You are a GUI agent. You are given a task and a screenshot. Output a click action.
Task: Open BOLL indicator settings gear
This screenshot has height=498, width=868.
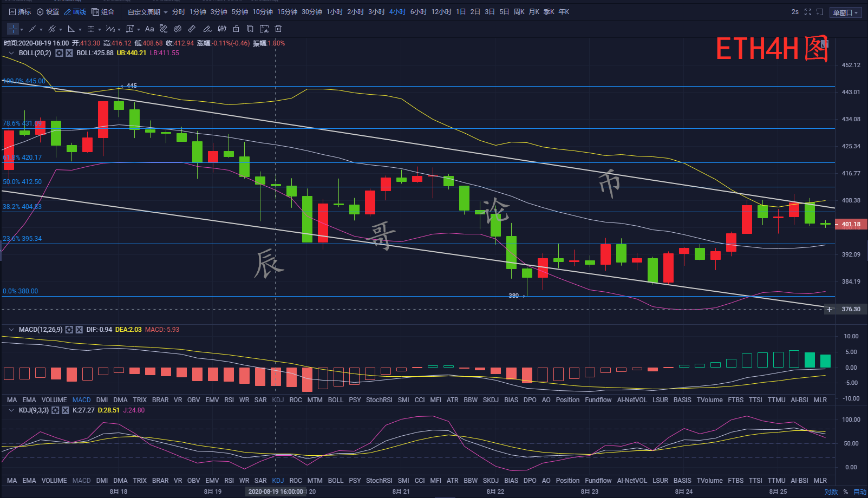(60, 53)
